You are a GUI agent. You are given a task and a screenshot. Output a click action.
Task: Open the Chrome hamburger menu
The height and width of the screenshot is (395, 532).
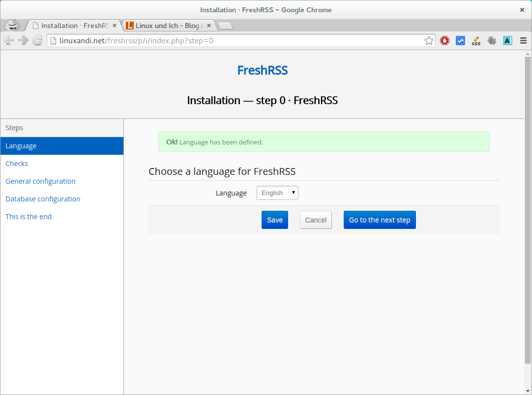point(523,41)
